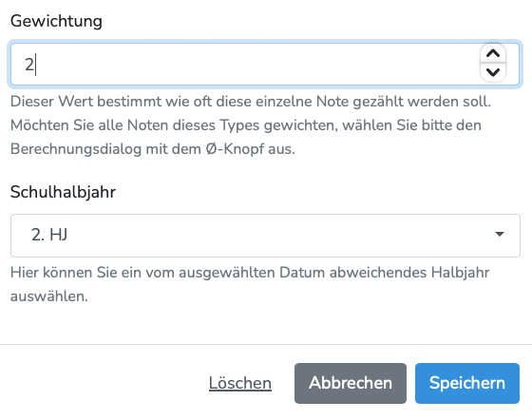Save changes with the Speichern button
Viewport: 532px width, 420px height.
467,383
